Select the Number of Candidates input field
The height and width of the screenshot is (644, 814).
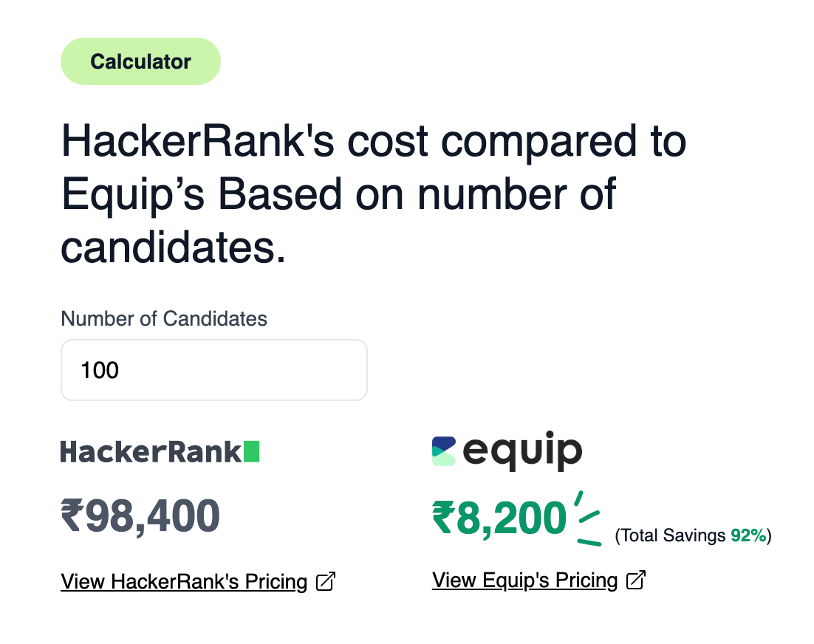(214, 369)
